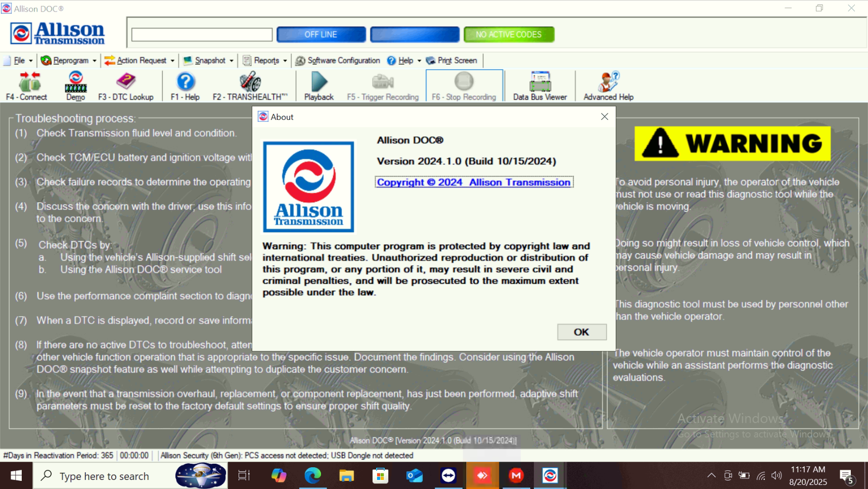Open the Reprogram menu

pos(68,61)
